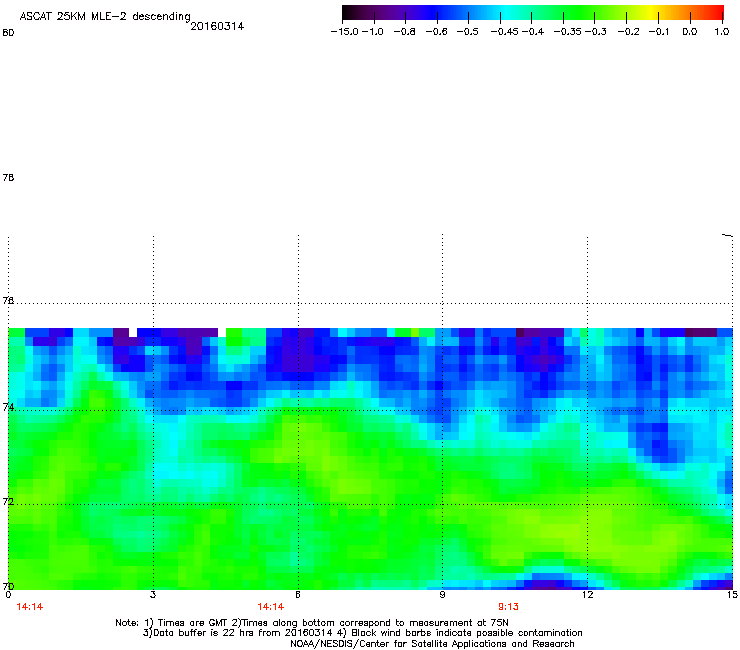740x650 pixels.
Task: Select the 1.0 color scale label
Action: pyautogui.click(x=722, y=32)
